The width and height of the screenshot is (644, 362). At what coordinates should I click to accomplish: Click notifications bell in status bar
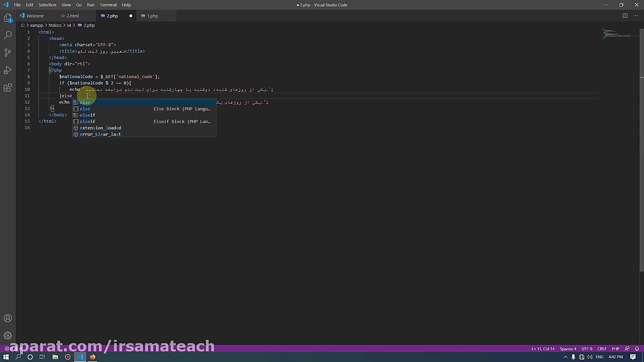[x=637, y=349]
